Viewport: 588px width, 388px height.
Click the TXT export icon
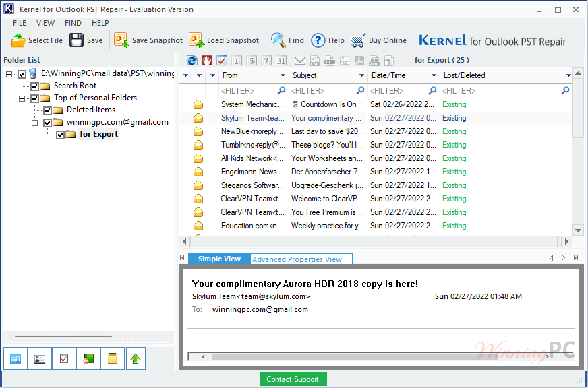[330, 61]
